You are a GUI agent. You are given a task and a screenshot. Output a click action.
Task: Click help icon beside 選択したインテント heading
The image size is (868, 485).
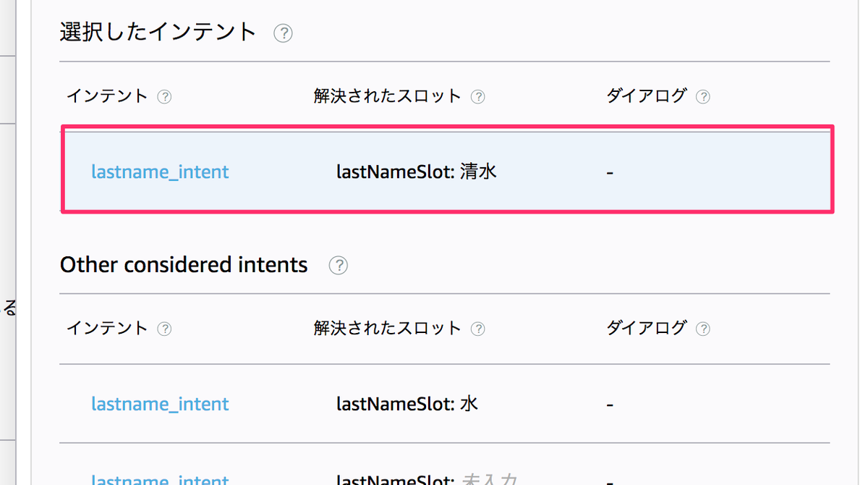(x=283, y=33)
